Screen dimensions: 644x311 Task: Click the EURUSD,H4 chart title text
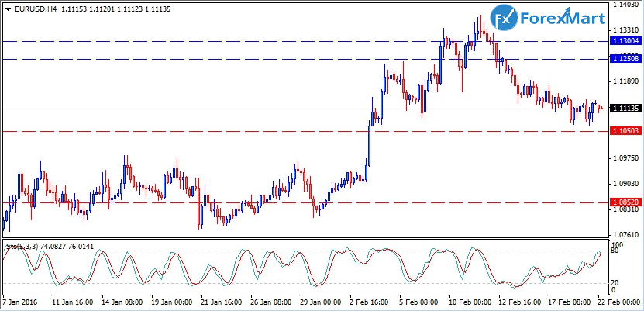click(35, 9)
